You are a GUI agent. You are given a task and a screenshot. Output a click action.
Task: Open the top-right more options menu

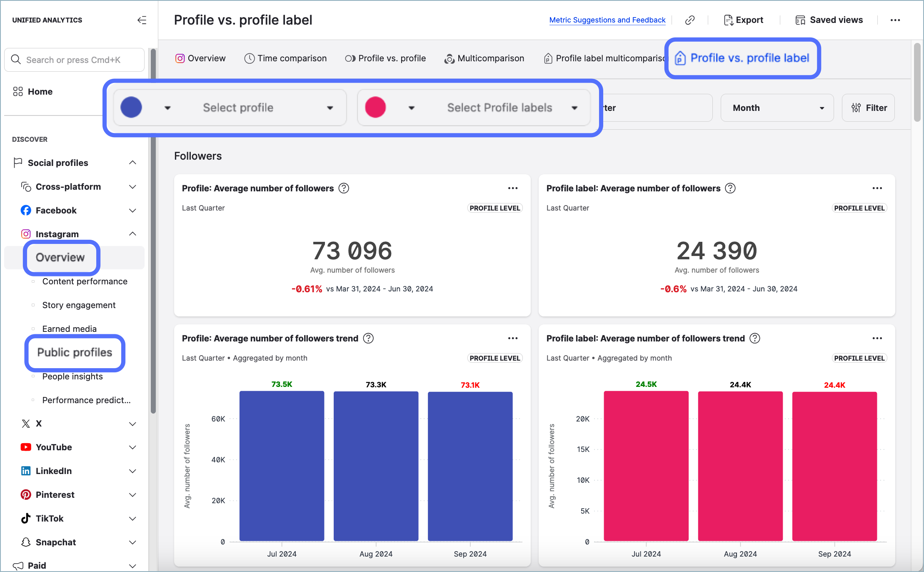click(x=895, y=20)
